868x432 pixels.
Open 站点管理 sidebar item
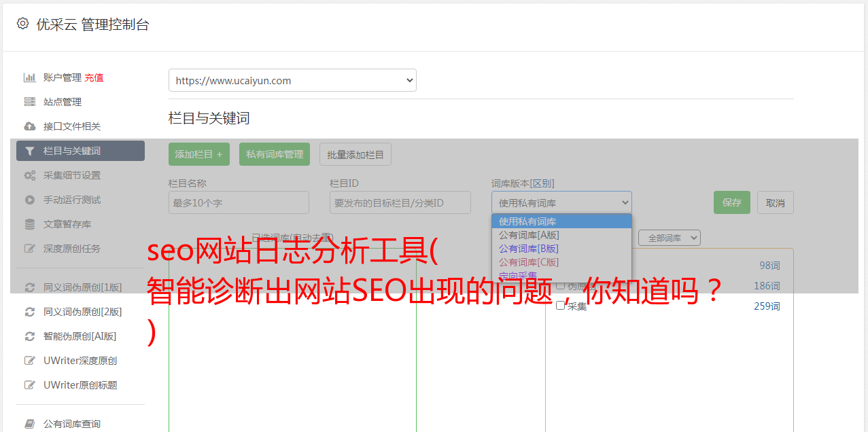coord(80,102)
